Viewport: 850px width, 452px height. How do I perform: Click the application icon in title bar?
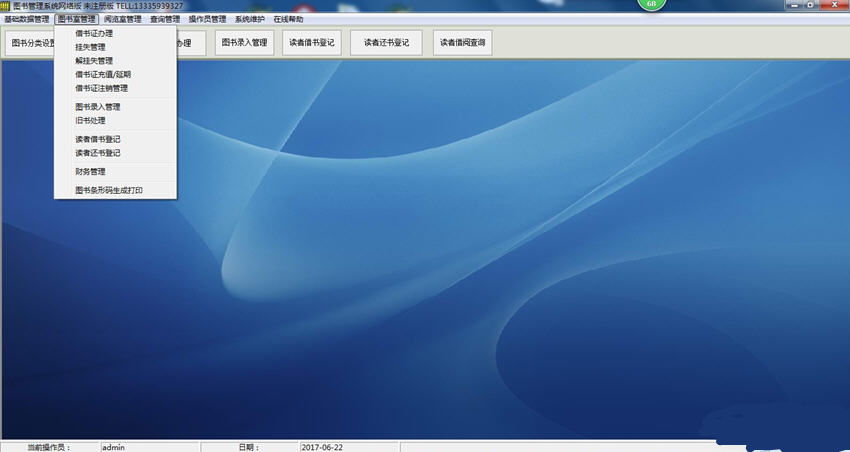5,6
